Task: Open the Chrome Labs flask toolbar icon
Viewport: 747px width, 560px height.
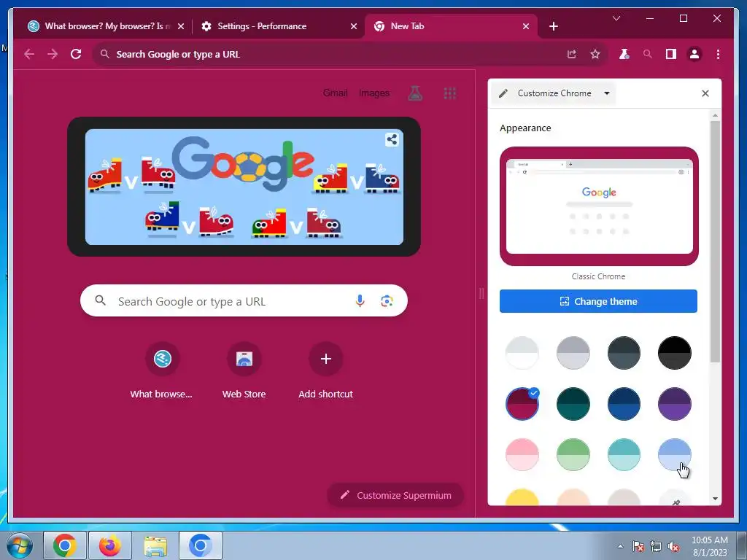Action: (624, 54)
